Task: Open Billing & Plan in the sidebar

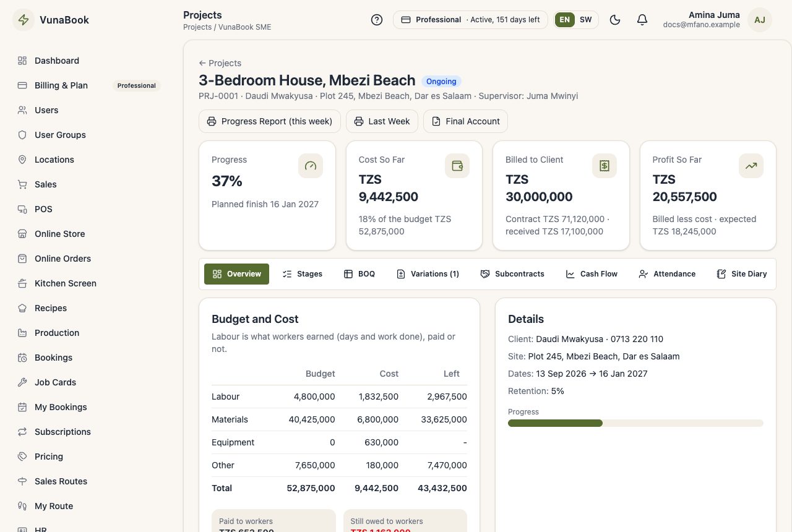Action: pos(89,85)
